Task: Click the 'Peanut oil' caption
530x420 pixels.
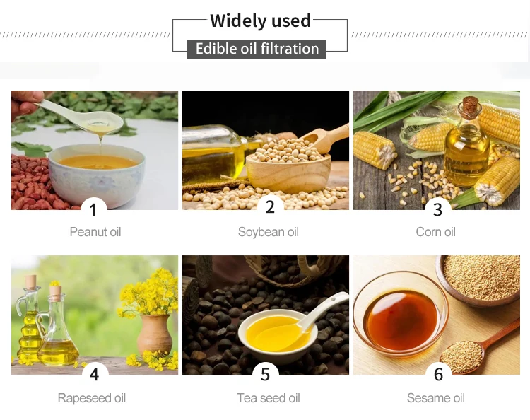Action: tap(95, 232)
